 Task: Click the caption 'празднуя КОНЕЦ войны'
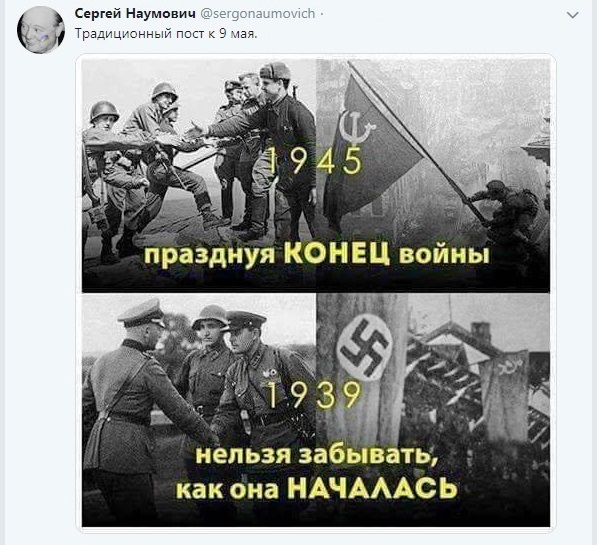click(317, 254)
